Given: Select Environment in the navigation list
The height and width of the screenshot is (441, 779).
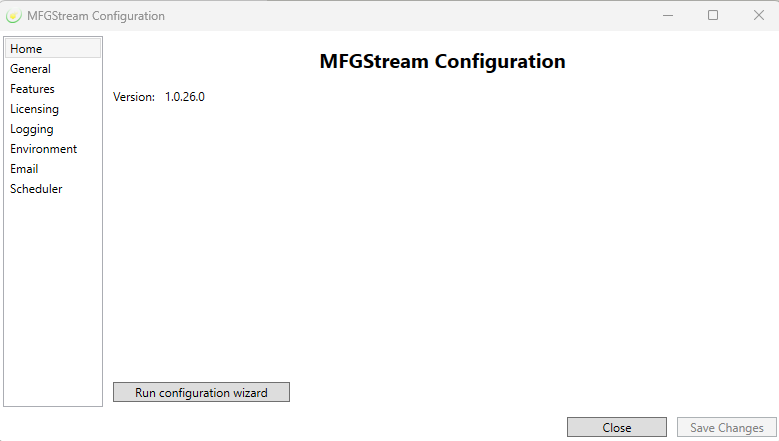Looking at the screenshot, I should coord(44,149).
